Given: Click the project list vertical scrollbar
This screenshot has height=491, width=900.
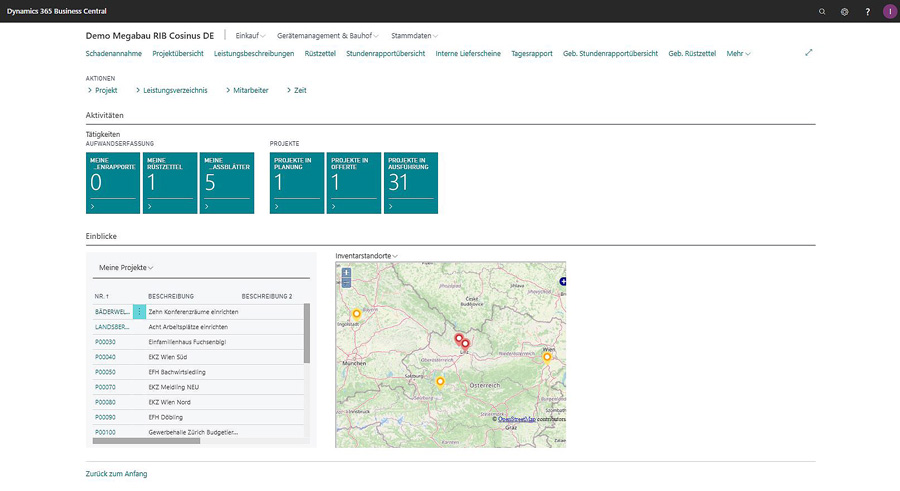Looking at the screenshot, I should (x=307, y=334).
